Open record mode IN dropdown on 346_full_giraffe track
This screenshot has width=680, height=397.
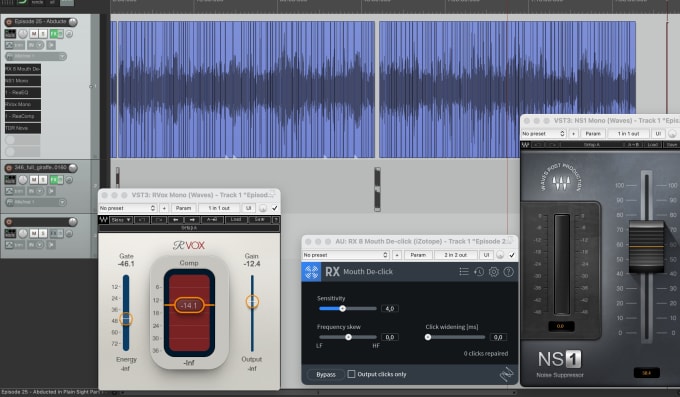tap(36, 191)
